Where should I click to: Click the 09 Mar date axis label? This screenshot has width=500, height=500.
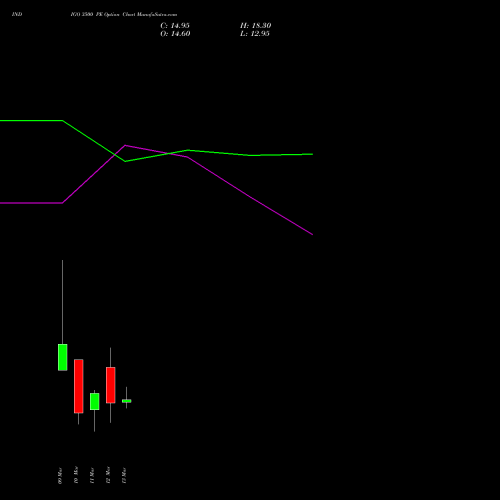pos(60,476)
